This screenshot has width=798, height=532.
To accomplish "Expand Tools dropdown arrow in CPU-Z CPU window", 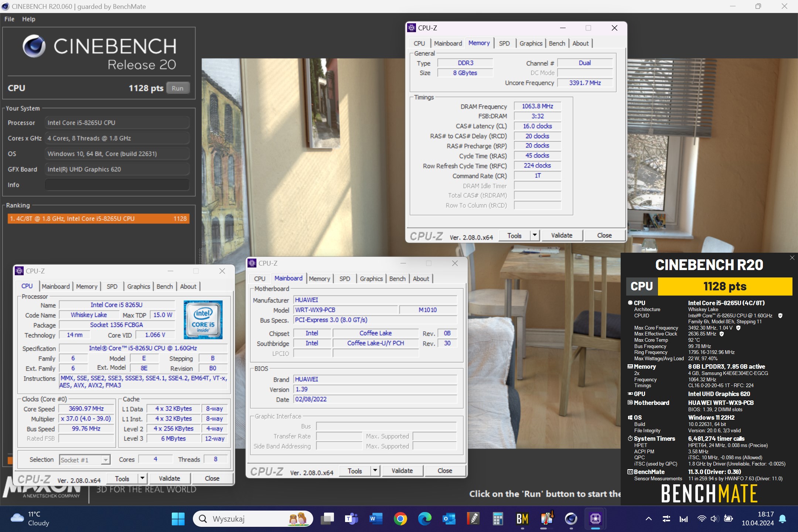I will [x=142, y=478].
